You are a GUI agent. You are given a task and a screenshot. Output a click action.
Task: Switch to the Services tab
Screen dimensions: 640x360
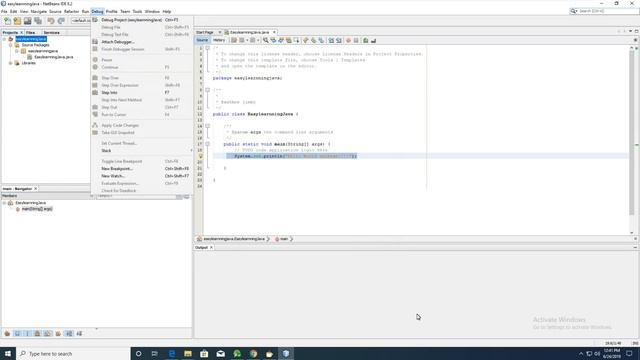[51, 32]
